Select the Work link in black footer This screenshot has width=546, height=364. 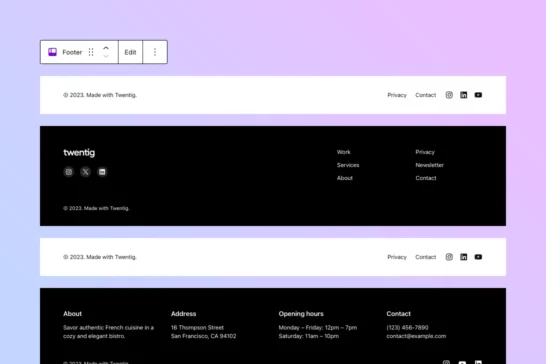pyautogui.click(x=344, y=152)
